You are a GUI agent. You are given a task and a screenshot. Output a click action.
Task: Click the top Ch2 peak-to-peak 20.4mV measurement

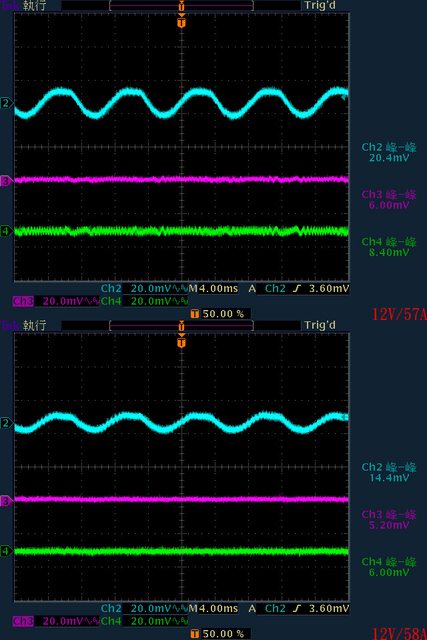pos(389,152)
